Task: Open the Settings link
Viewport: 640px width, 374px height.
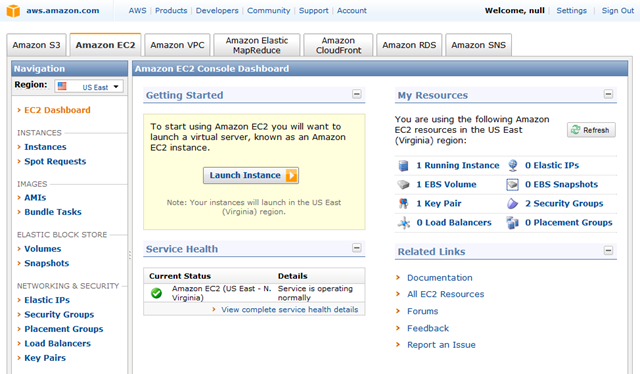Action: coord(571,11)
